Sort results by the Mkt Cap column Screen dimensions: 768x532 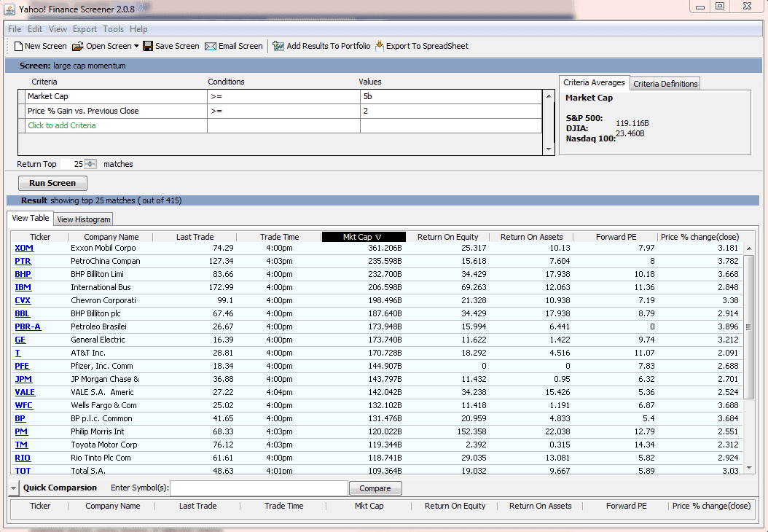[x=363, y=237]
